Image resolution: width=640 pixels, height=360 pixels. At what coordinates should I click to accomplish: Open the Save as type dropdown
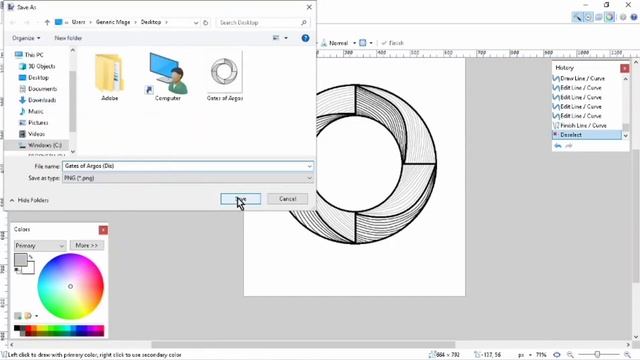309,178
